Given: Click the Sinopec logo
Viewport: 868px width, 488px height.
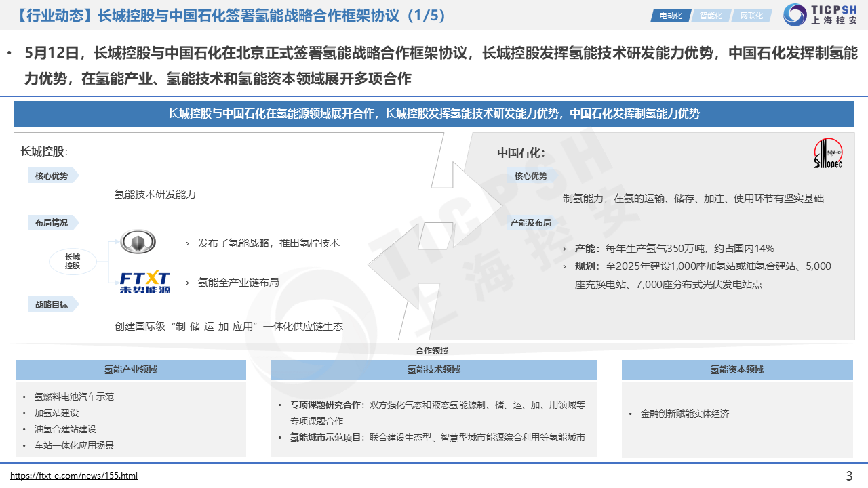Looking at the screenshot, I should tap(827, 154).
